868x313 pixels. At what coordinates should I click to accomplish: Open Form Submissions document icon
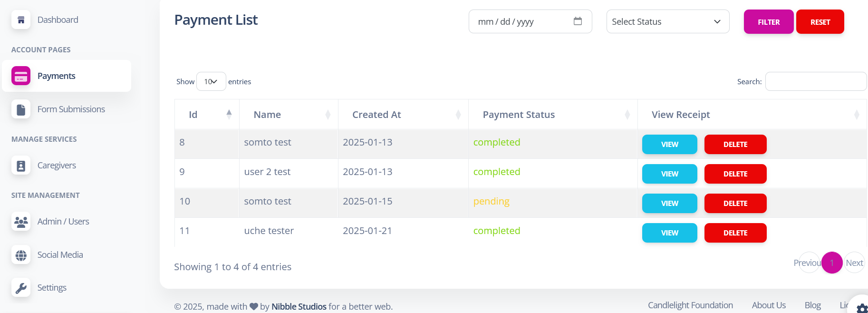(21, 109)
